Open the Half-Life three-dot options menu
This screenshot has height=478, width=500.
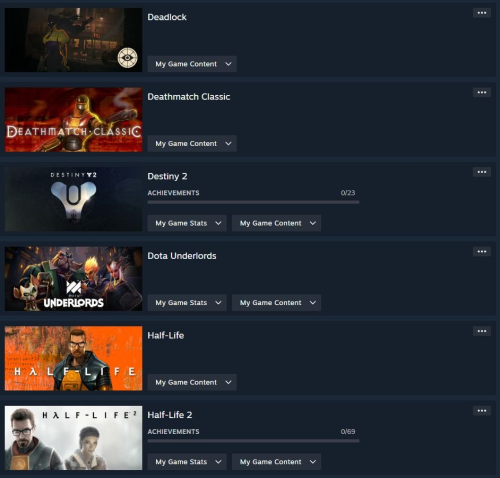[482, 331]
